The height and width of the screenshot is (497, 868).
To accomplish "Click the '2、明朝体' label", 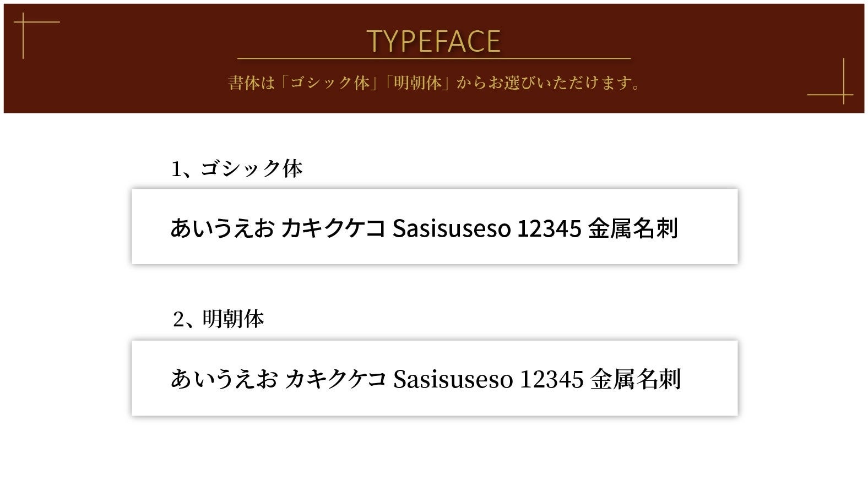I will 218,319.
